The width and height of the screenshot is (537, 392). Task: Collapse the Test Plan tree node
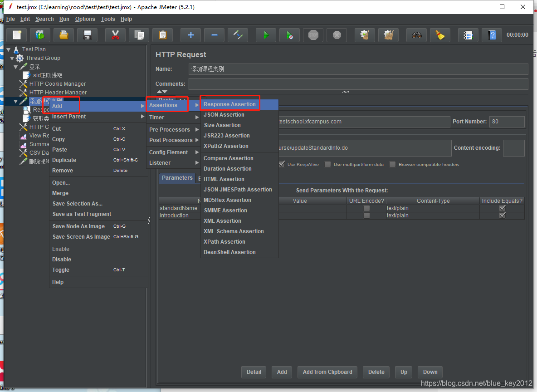pyautogui.click(x=9, y=50)
